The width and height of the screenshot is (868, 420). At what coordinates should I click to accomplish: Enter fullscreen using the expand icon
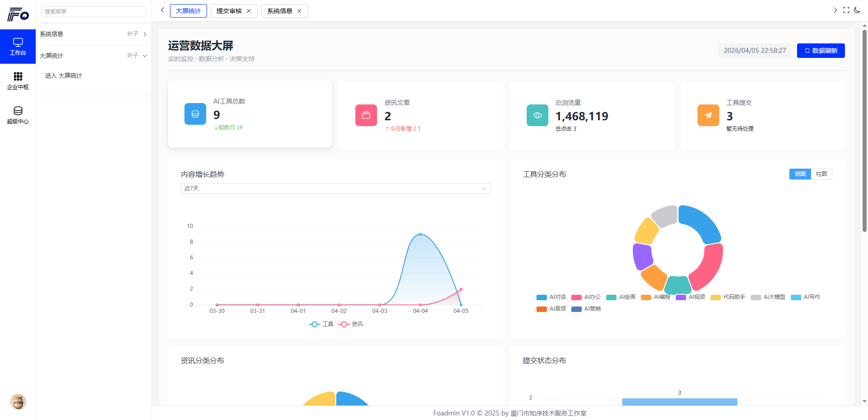tap(846, 9)
